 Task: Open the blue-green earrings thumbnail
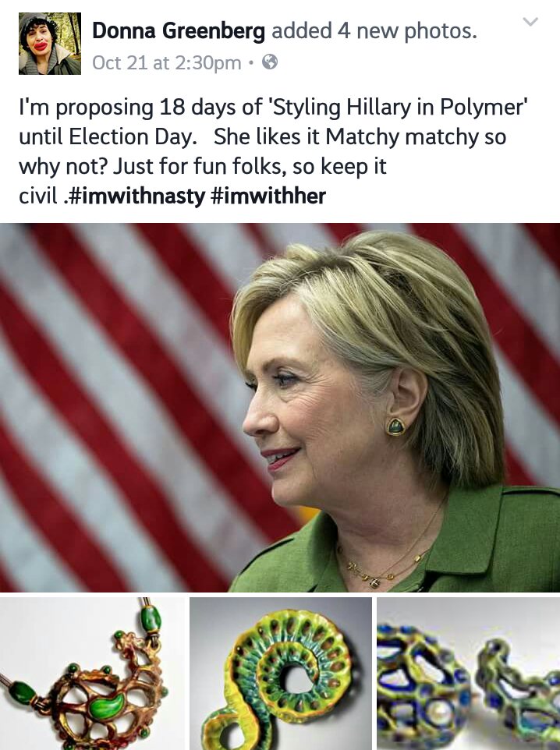click(469, 674)
